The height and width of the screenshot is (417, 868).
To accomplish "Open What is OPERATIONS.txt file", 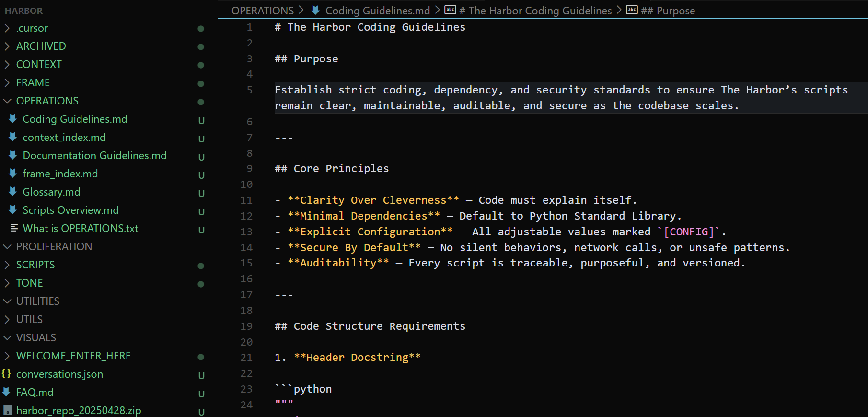I will pos(81,228).
